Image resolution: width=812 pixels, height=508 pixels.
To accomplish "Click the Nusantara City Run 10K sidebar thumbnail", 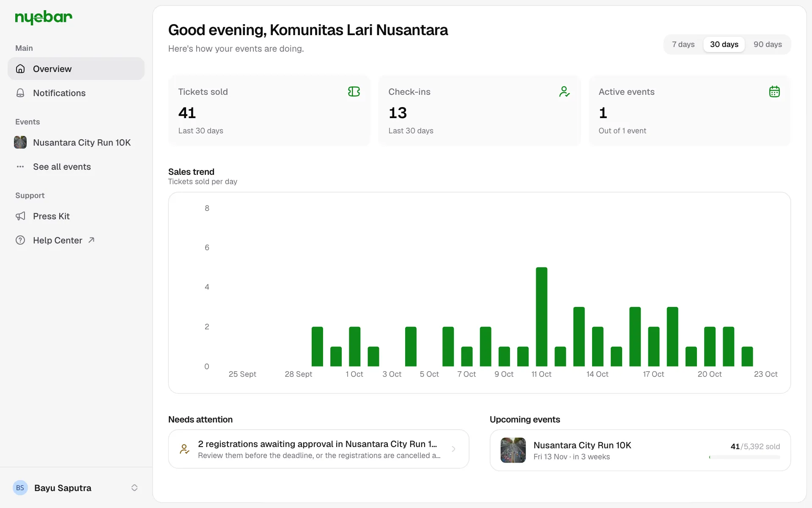I will pyautogui.click(x=20, y=142).
